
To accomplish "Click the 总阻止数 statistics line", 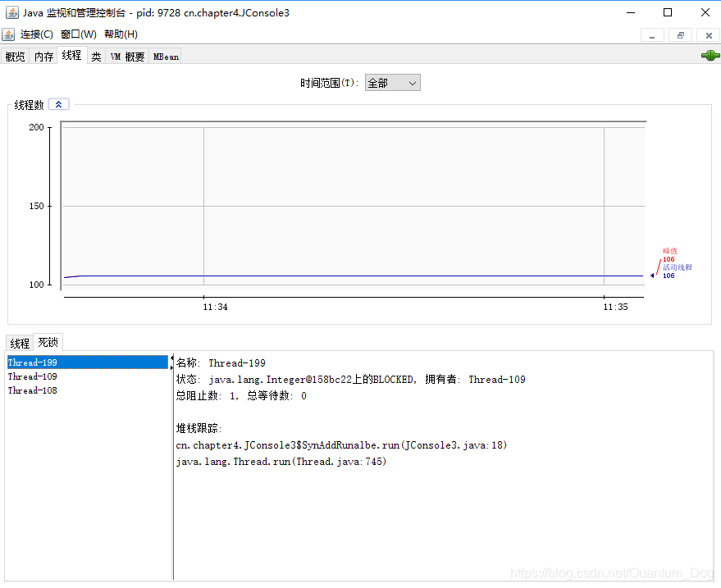I will (x=241, y=395).
